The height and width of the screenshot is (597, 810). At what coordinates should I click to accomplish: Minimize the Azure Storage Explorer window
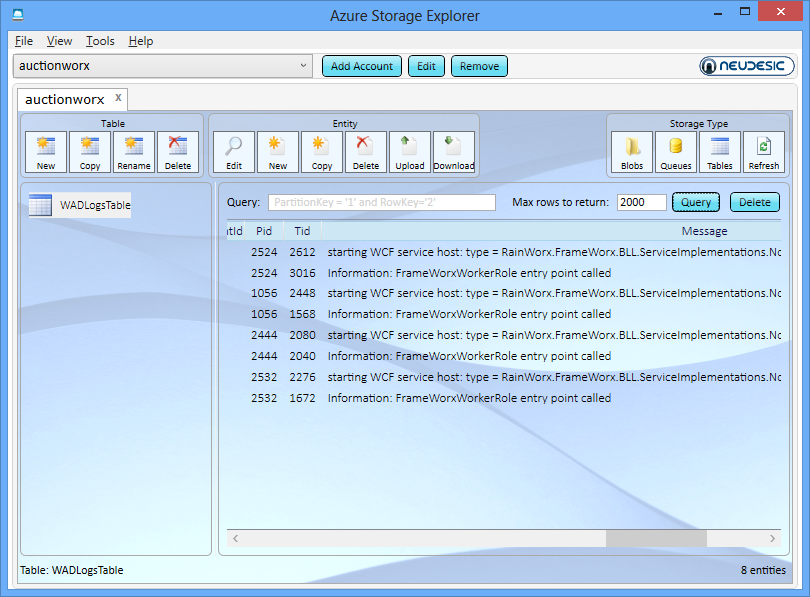point(718,12)
